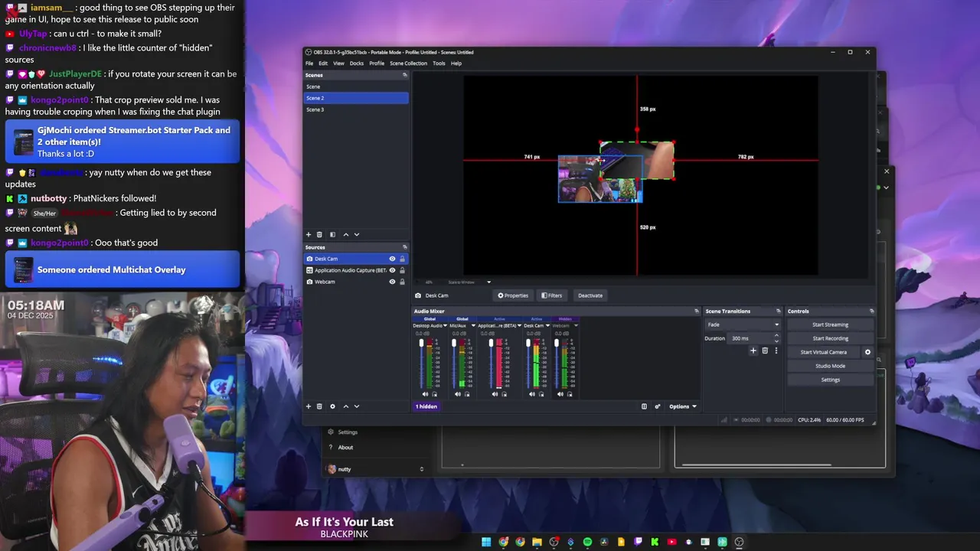The width and height of the screenshot is (980, 551).
Task: Expand the nutty account chevron
Action: [421, 469]
